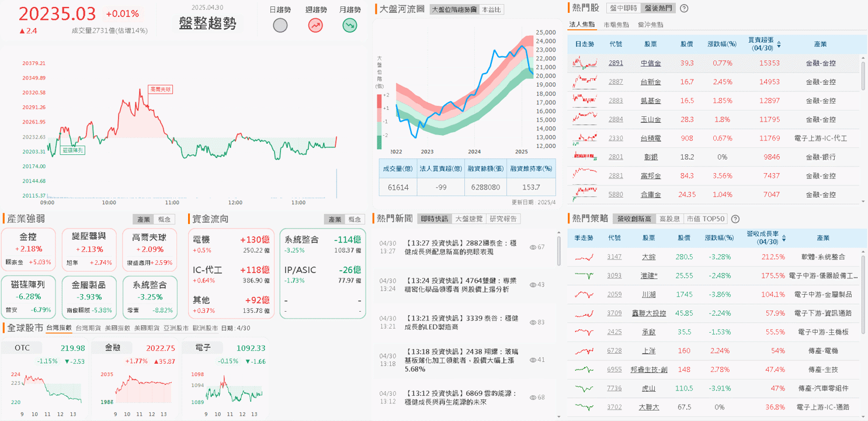Toggle 產業 in 產業強弱 panel
Screen dimensions: 868x421
coord(143,219)
